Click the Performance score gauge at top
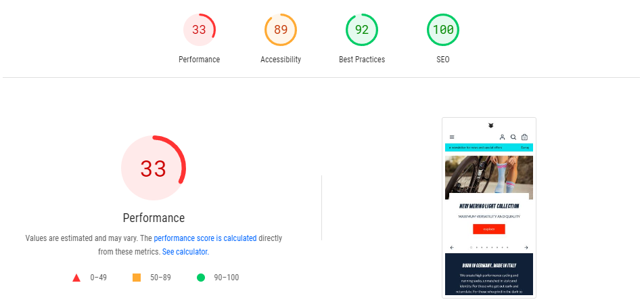 [x=199, y=30]
